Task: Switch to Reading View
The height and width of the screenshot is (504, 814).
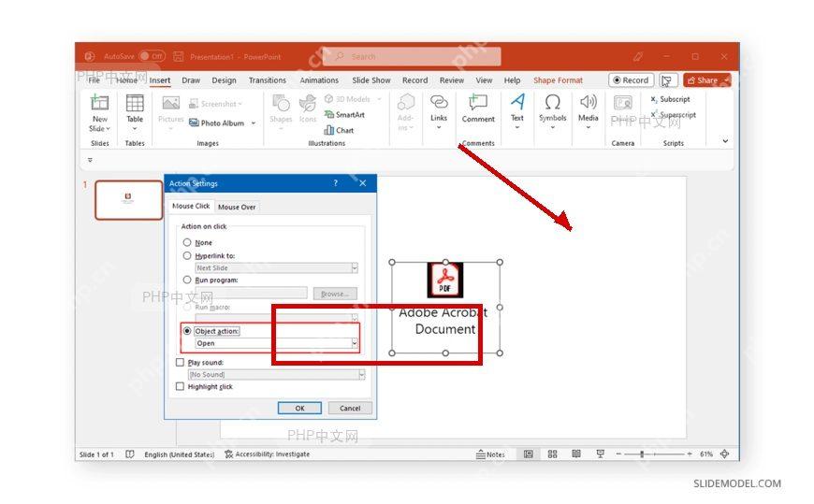Action: pyautogui.click(x=576, y=454)
